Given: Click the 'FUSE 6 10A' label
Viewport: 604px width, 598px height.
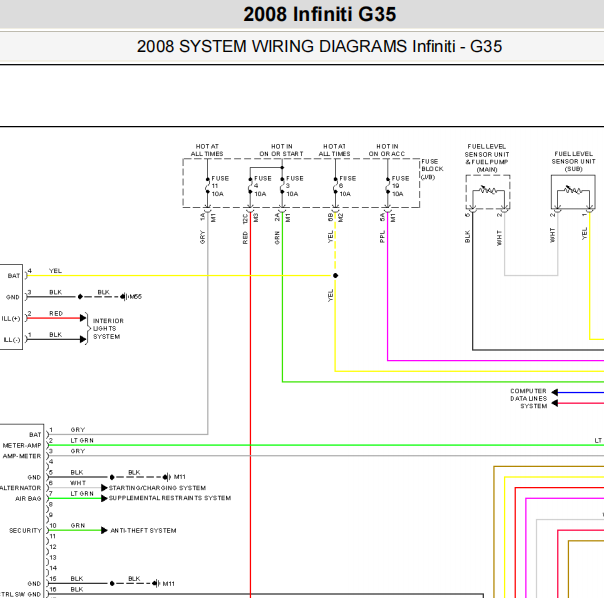Looking at the screenshot, I should point(347,186).
